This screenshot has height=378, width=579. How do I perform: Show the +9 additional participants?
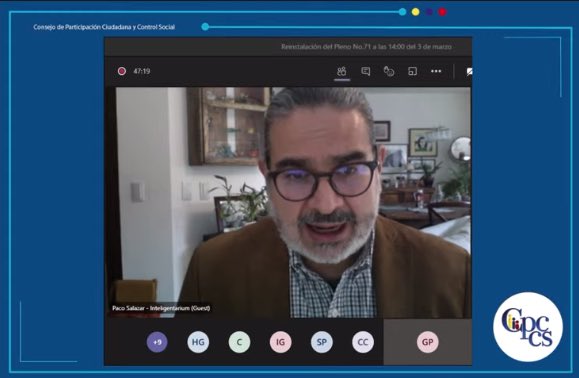[x=157, y=342]
